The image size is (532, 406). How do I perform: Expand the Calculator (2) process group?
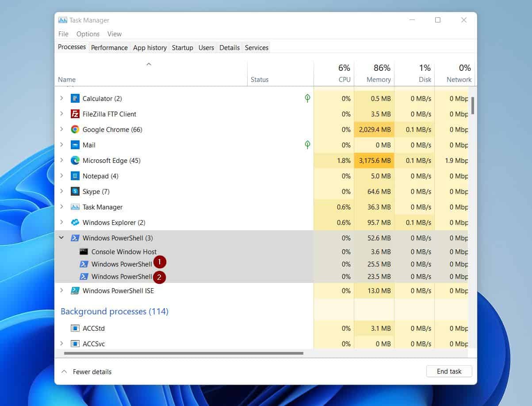pos(61,98)
